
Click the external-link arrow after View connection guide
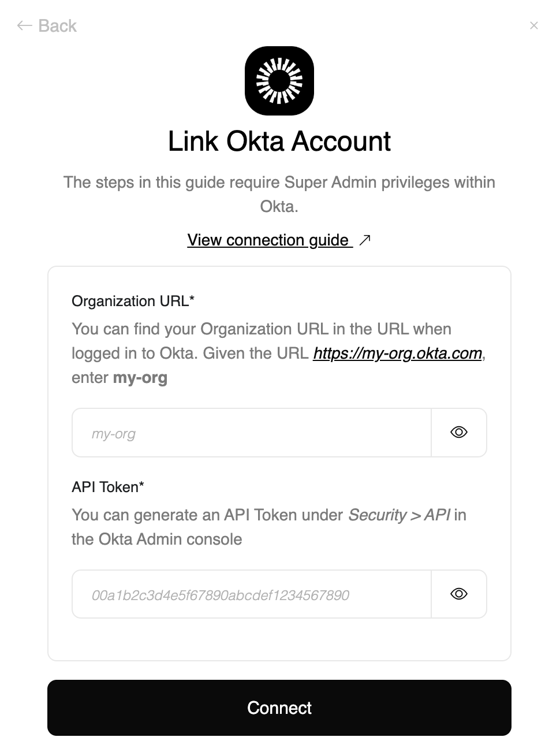coord(365,239)
